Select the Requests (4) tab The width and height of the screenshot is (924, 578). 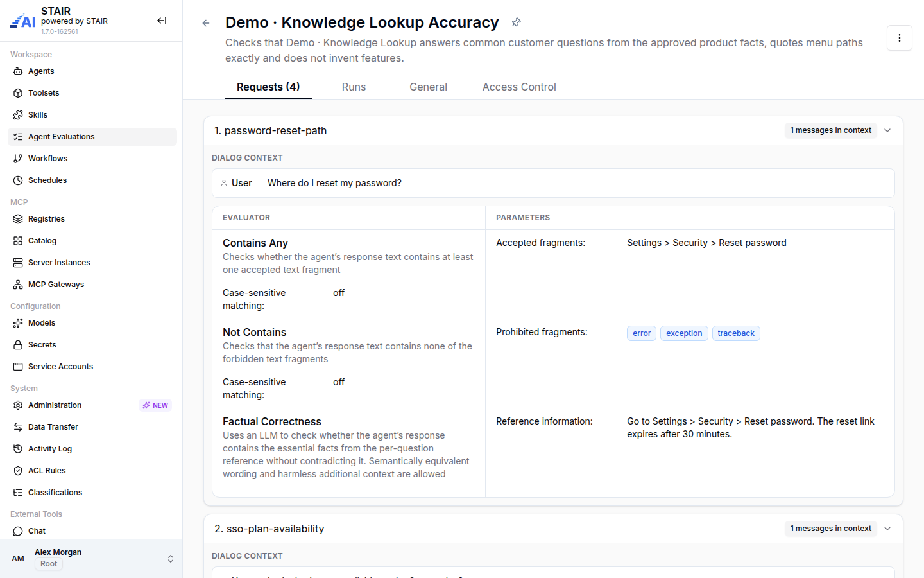[268, 87]
